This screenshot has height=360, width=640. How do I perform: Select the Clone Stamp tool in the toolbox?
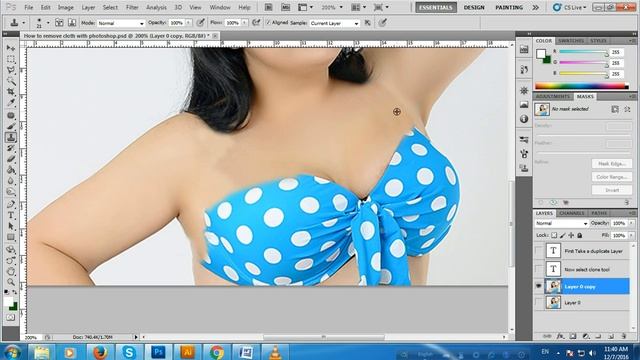pos(11,138)
